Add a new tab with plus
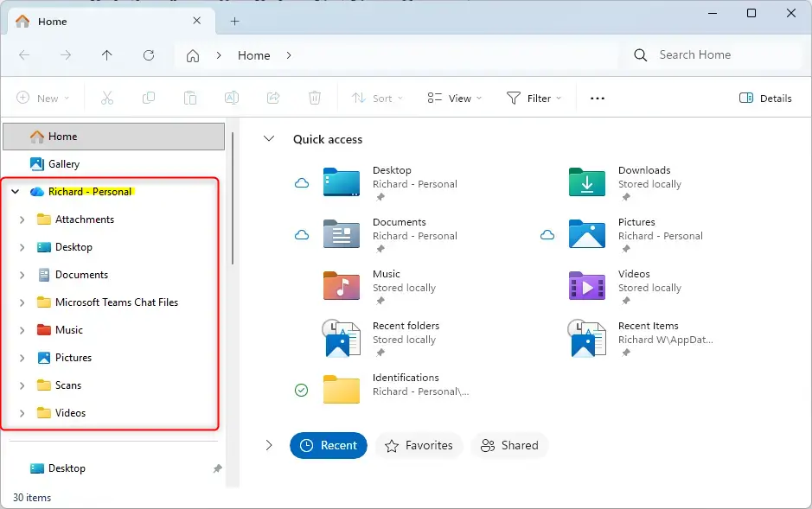This screenshot has width=812, height=509. (234, 22)
